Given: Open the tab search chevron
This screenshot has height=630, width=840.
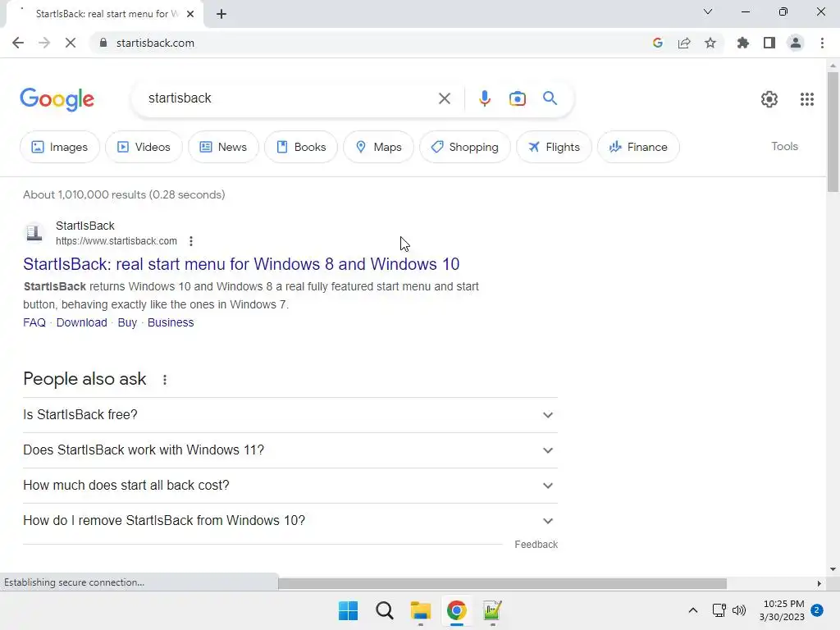Looking at the screenshot, I should (x=708, y=11).
